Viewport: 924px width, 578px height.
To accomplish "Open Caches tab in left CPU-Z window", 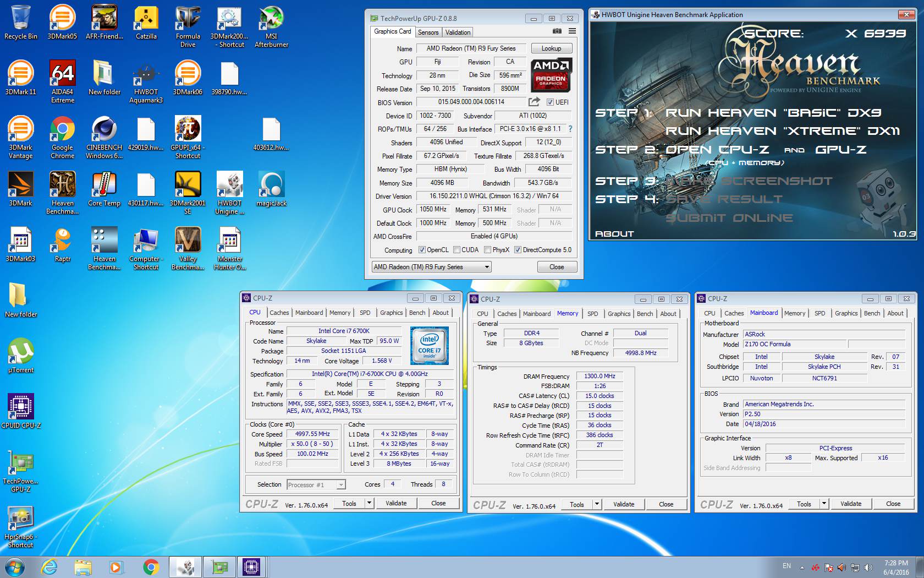I will (279, 313).
